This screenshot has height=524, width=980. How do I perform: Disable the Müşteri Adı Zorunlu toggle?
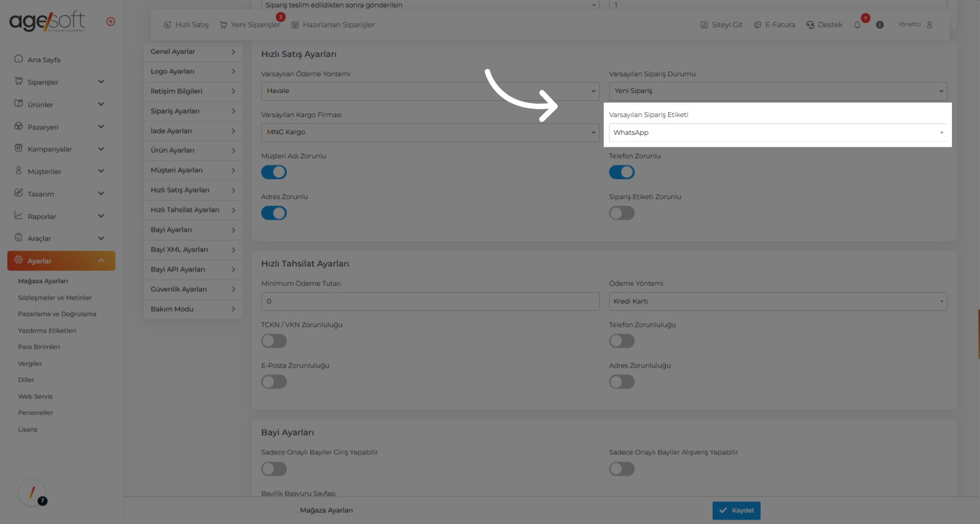[x=274, y=172]
